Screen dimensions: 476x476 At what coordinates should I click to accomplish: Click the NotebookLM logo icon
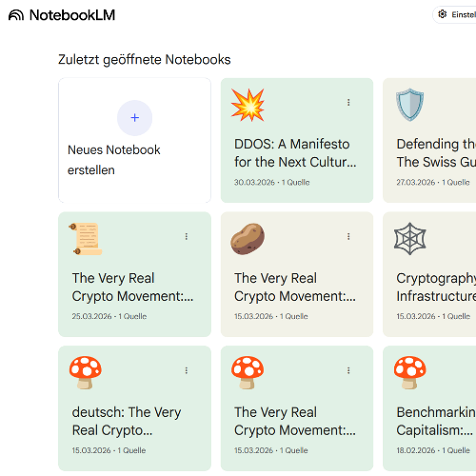click(16, 15)
